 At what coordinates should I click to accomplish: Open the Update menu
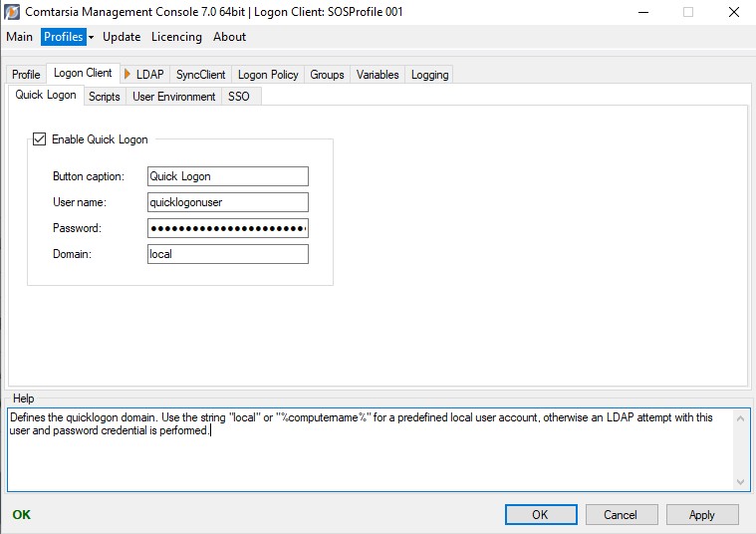[122, 37]
